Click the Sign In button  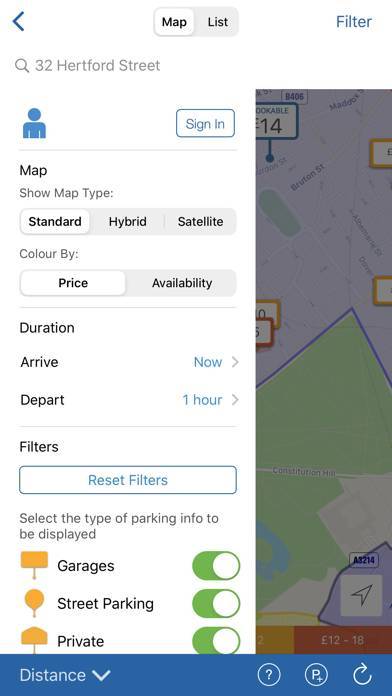[x=205, y=123]
